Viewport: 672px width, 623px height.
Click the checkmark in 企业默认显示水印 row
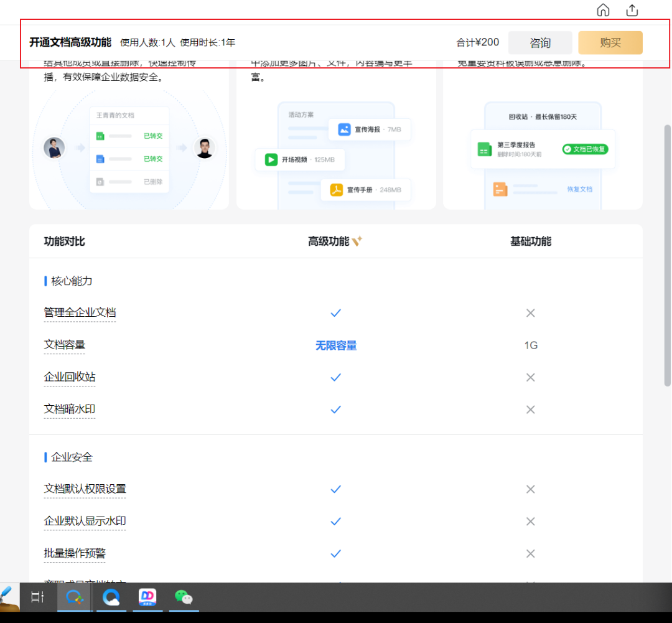336,522
